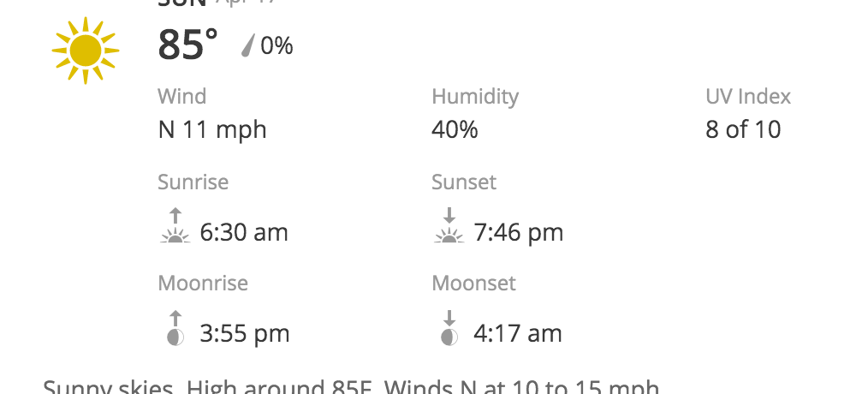Select the Humidity label

pos(475,97)
